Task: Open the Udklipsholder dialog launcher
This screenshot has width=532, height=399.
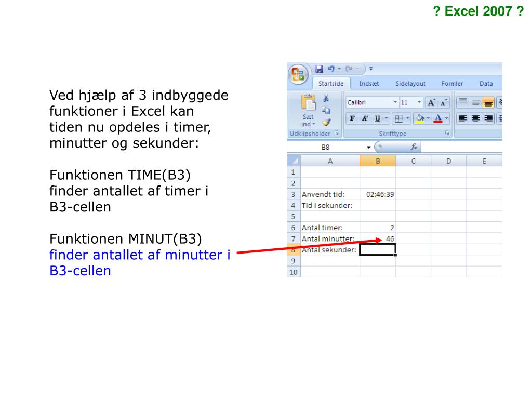Action: pos(337,134)
